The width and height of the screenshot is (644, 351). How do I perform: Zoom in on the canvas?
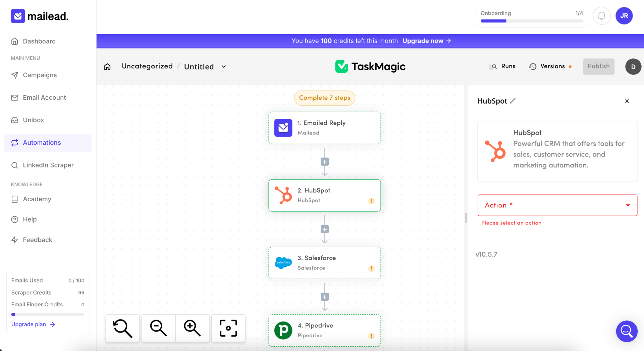coord(192,328)
